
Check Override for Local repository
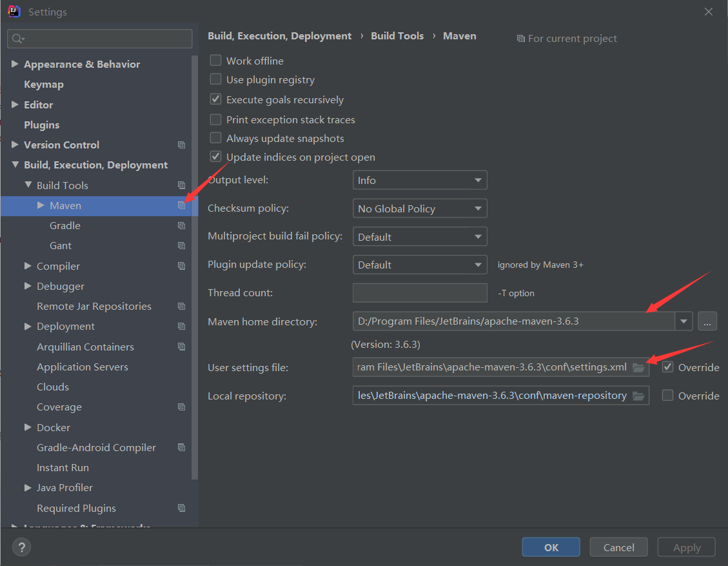(667, 396)
